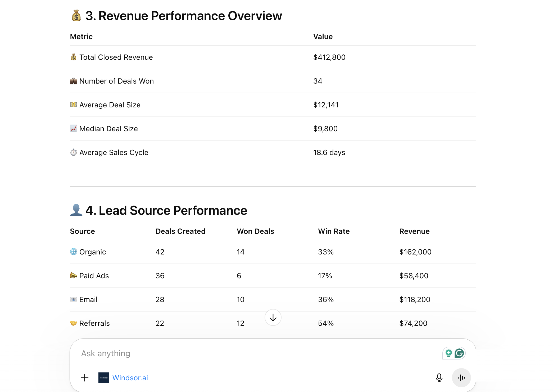Click Referrals' 22 deals created cell
The image size is (553, 392).
160,323
